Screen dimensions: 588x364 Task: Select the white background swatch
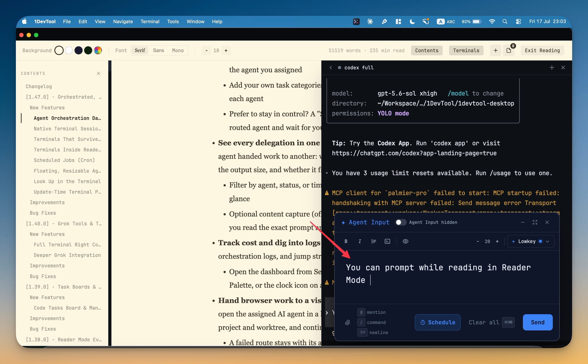[69, 50]
